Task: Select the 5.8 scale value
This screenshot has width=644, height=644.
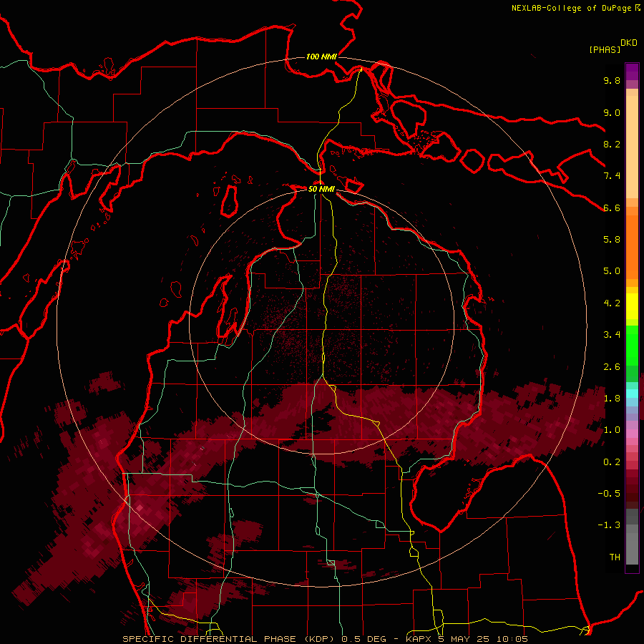Action: 612,239
